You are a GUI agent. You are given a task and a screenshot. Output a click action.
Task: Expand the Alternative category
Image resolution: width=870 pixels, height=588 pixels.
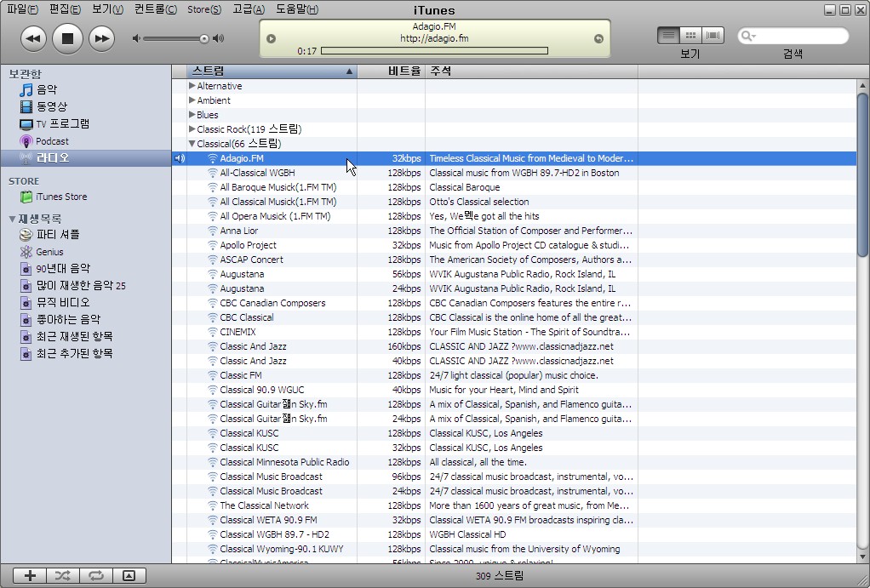click(x=192, y=85)
